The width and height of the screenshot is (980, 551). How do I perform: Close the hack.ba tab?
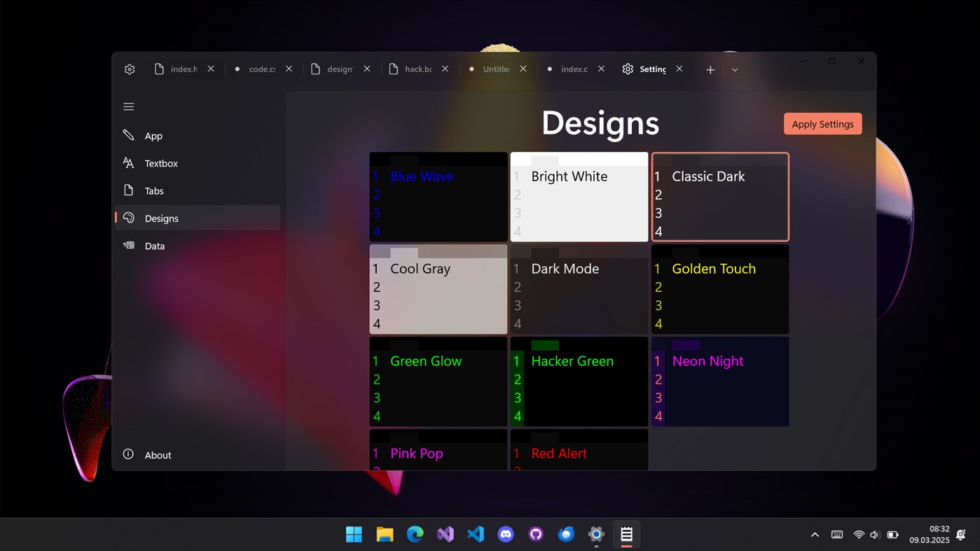[x=445, y=69]
